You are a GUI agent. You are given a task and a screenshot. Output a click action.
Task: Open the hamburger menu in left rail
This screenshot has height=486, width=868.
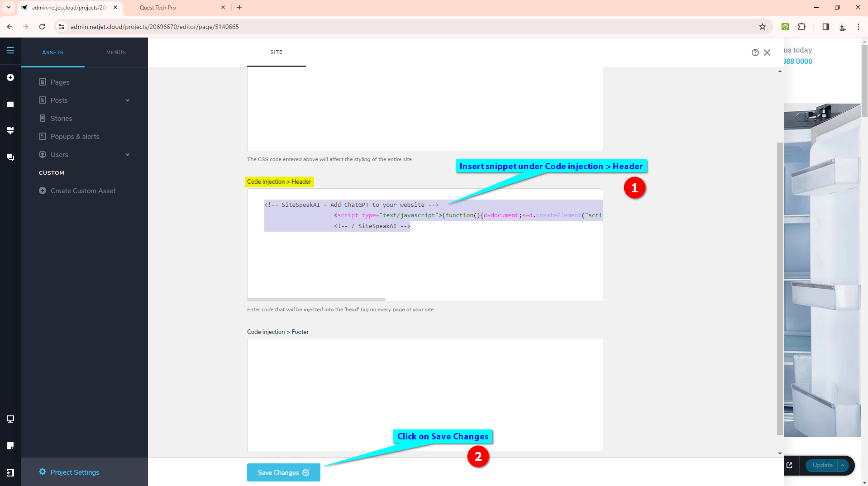pyautogui.click(x=10, y=50)
